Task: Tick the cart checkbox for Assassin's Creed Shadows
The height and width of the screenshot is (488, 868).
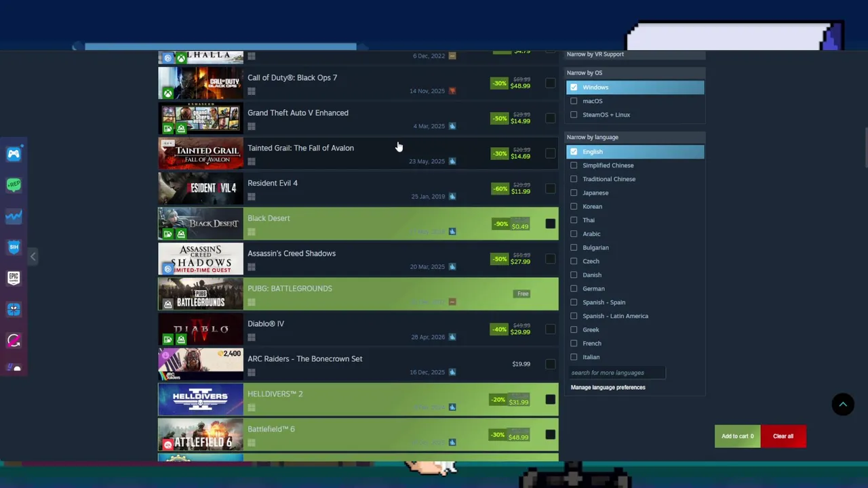Action: (x=551, y=259)
